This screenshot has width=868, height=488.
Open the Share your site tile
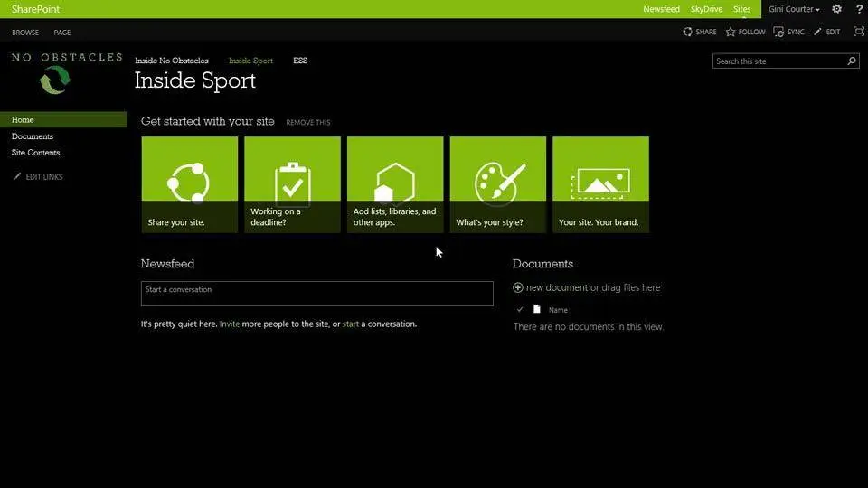pyautogui.click(x=189, y=184)
